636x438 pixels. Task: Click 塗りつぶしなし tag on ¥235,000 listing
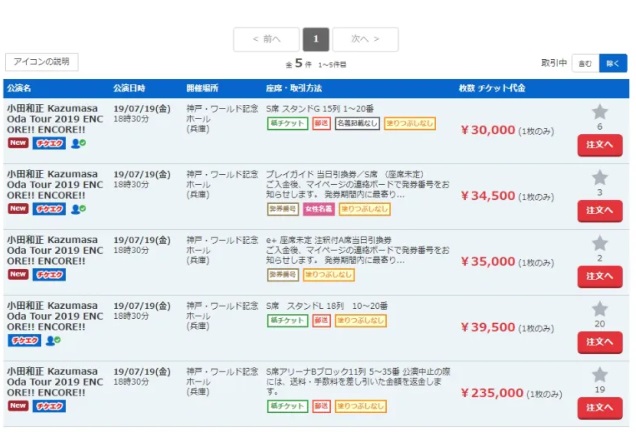(361, 406)
